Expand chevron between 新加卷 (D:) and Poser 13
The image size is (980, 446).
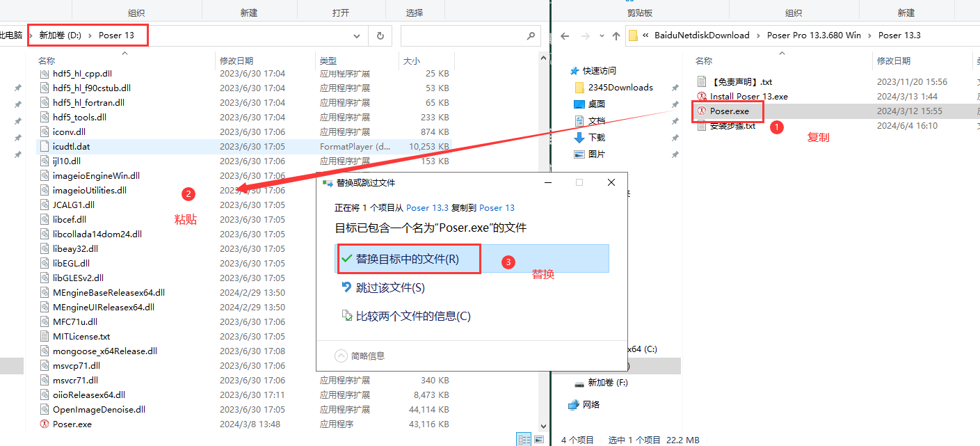point(91,35)
